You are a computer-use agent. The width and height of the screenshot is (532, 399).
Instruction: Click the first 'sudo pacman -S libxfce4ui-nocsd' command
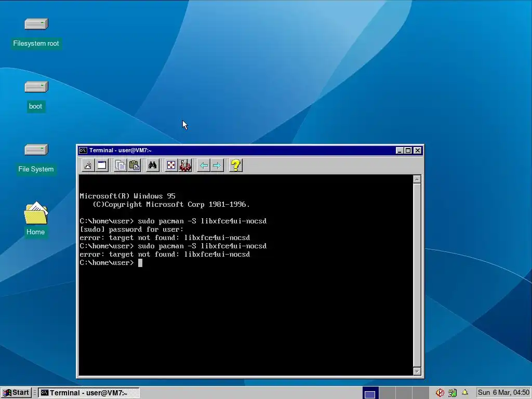[202, 221]
